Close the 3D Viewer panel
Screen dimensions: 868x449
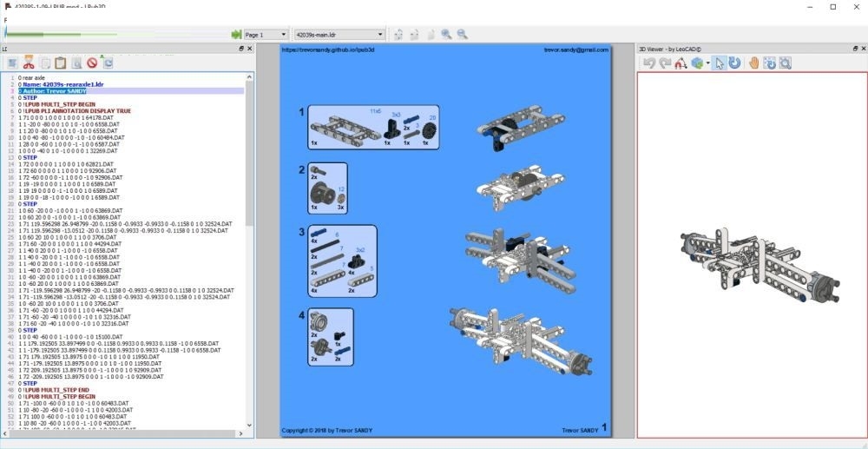[861, 50]
